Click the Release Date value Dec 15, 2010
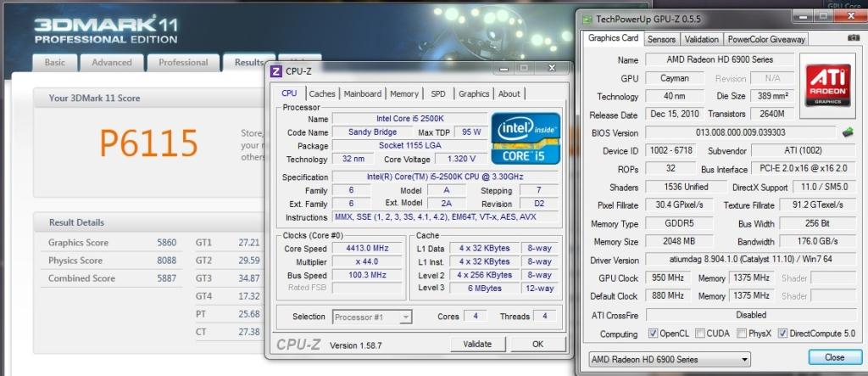The height and width of the screenshot is (376, 868). click(x=674, y=115)
